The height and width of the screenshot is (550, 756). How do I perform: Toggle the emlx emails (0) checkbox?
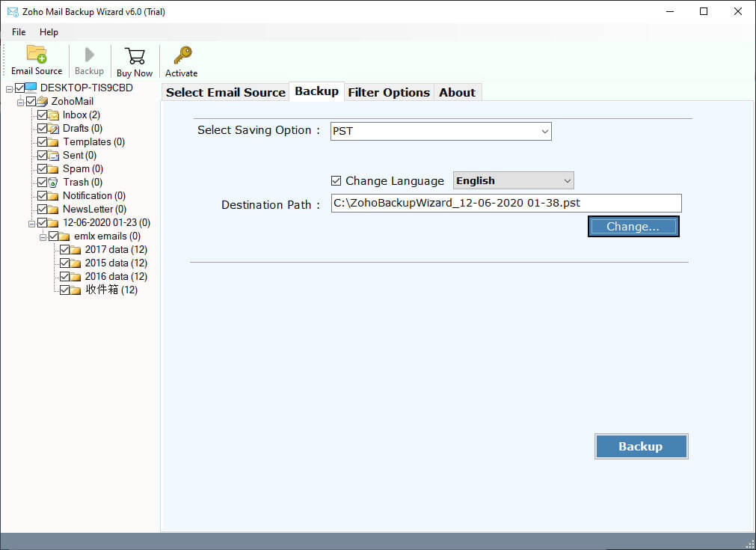(x=53, y=236)
